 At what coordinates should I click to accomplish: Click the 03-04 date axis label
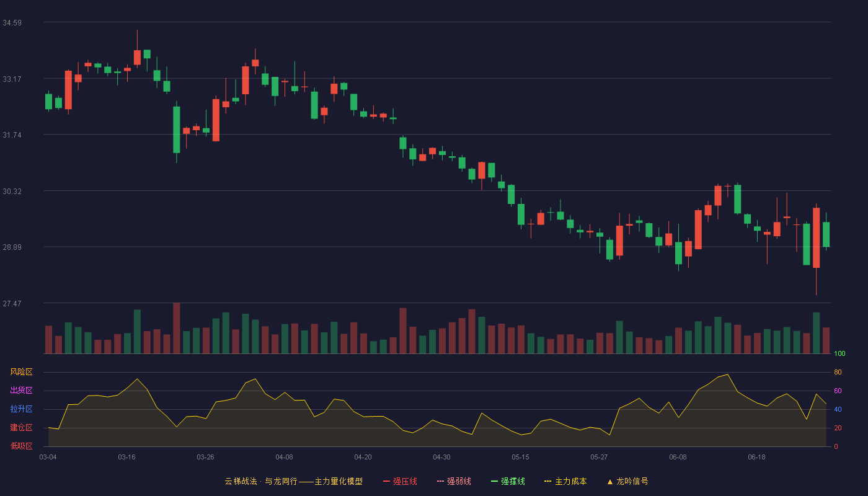pos(48,457)
